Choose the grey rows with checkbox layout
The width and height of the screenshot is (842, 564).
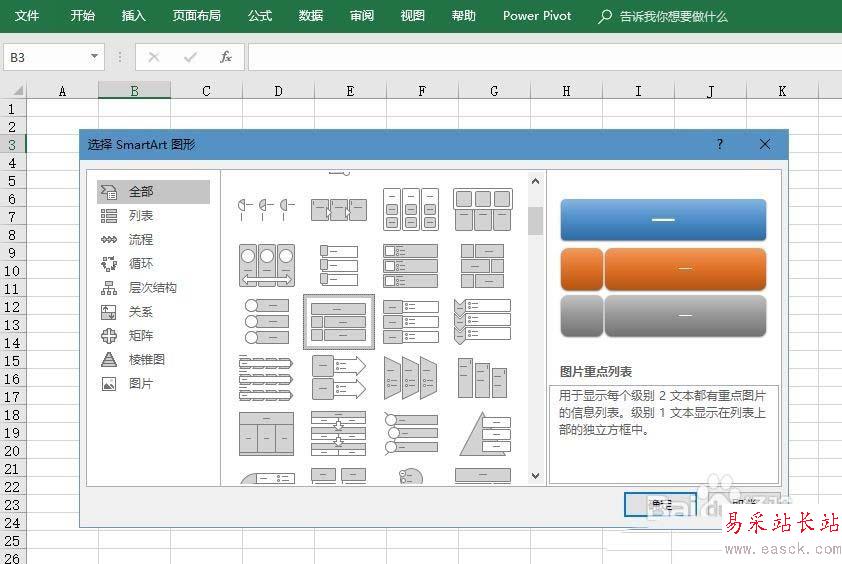click(411, 265)
